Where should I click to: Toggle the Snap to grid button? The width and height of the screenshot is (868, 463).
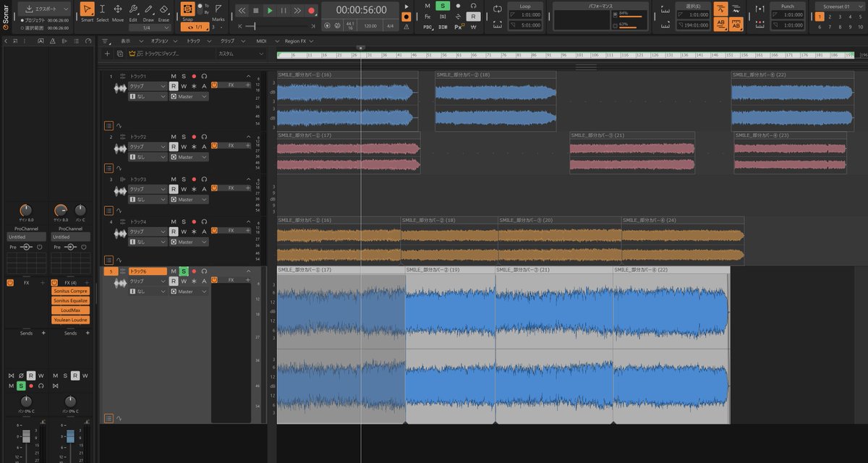click(187, 9)
